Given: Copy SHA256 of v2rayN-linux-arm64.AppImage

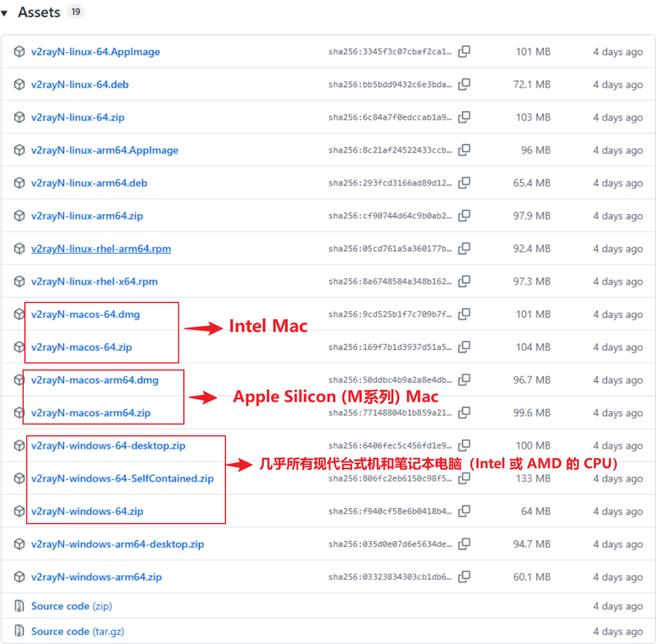Looking at the screenshot, I should coord(464,150).
